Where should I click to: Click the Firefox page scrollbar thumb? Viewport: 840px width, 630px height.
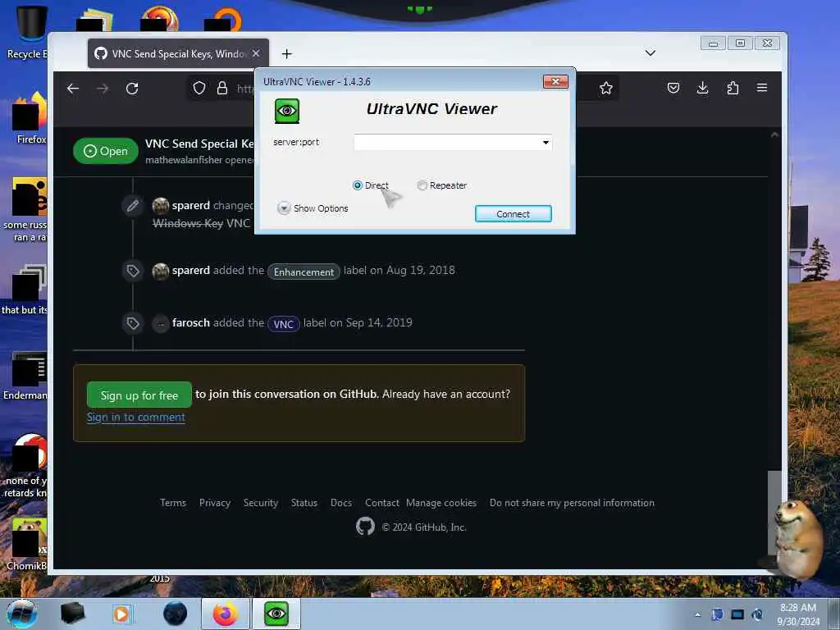click(774, 512)
